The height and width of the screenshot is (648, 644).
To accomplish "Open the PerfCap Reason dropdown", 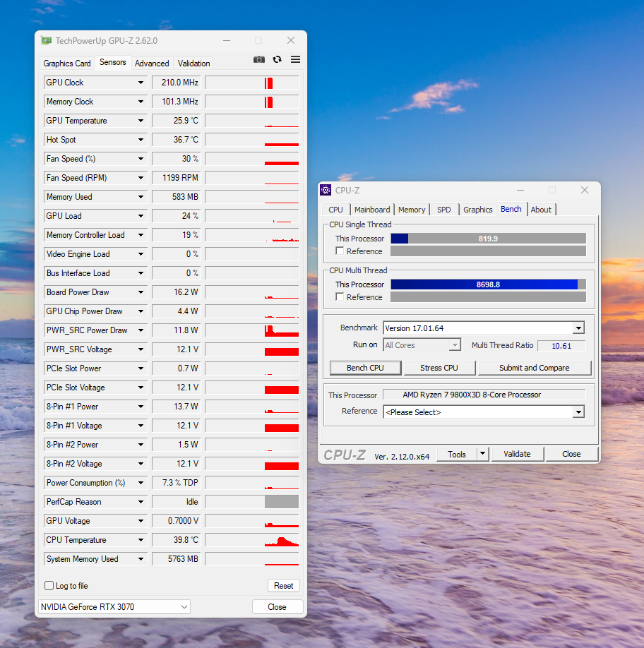I will (141, 502).
